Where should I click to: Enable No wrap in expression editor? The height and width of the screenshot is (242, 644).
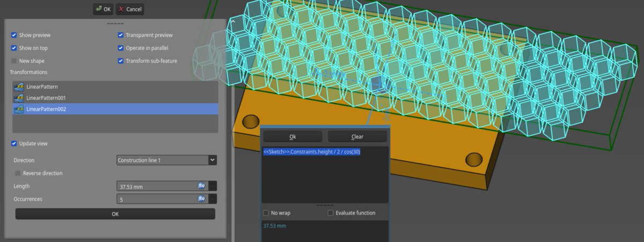click(x=266, y=213)
